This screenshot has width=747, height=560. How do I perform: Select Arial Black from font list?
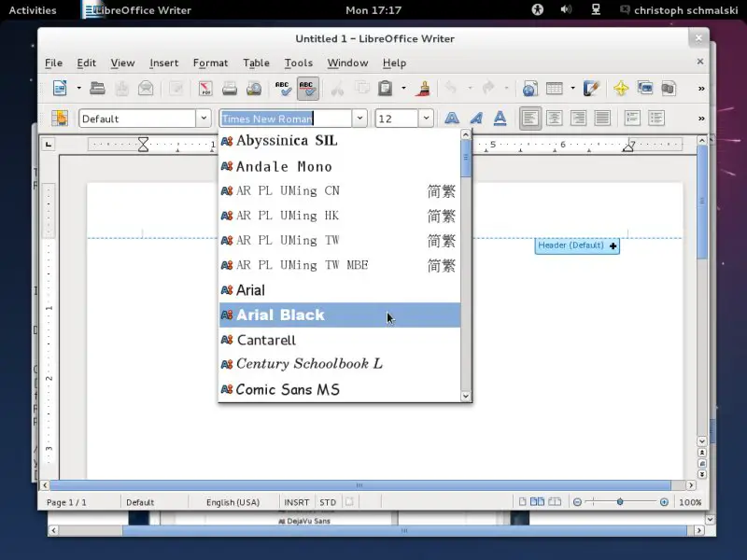[340, 315]
